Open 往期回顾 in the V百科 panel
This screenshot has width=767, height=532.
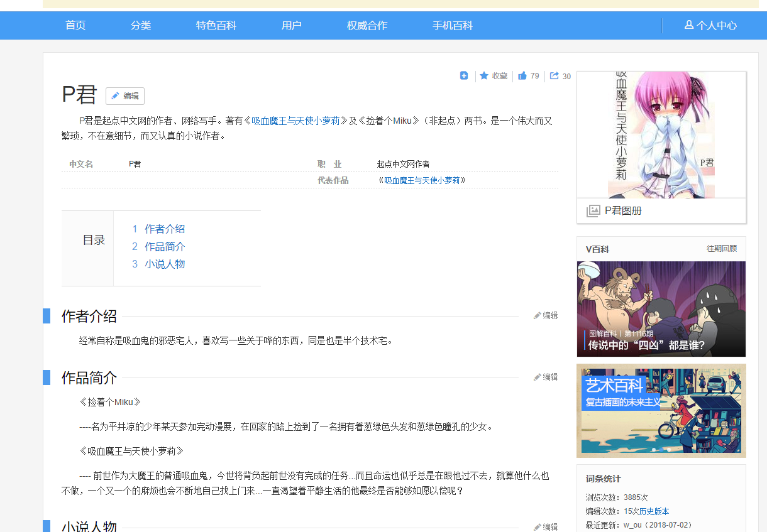[x=721, y=249]
